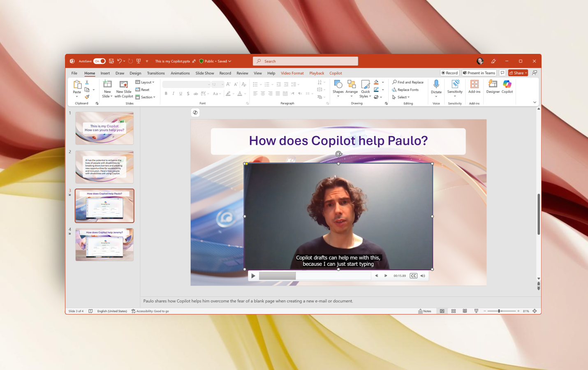Image resolution: width=588 pixels, height=370 pixels.
Task: Click the Search box in the title bar
Action: [x=306, y=61]
